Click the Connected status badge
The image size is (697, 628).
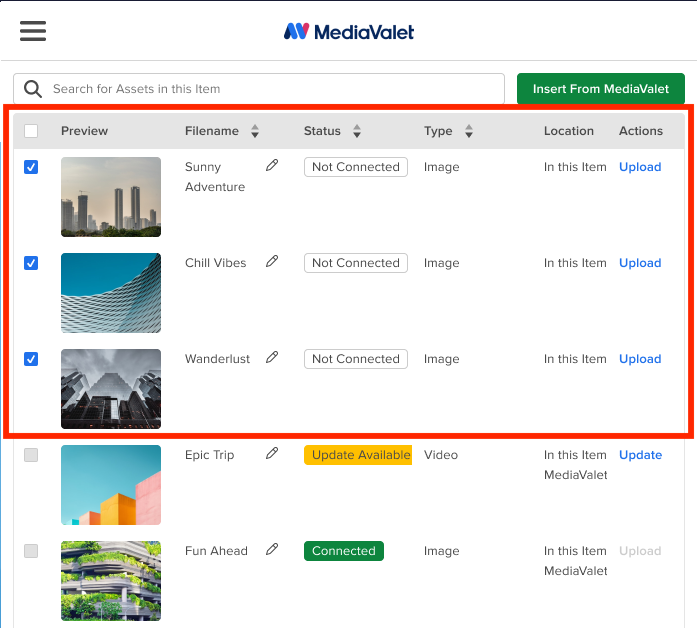pos(344,551)
